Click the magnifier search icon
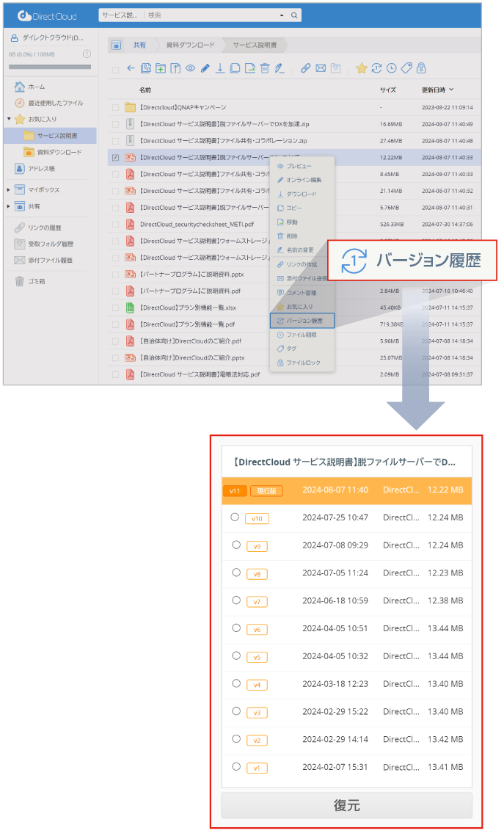This screenshot has width=504, height=836. point(294,15)
